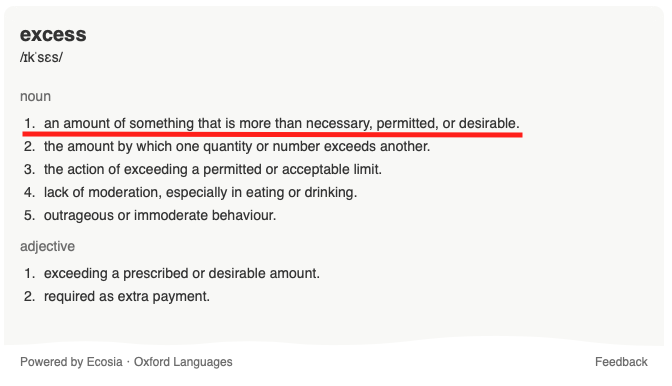
Task: Click the red underline beneath definition one
Action: click(x=273, y=135)
